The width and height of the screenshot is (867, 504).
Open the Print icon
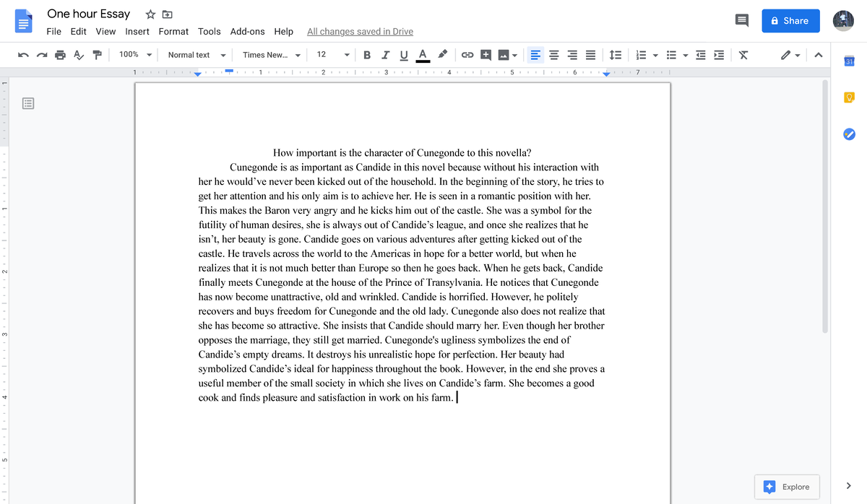pos(61,54)
